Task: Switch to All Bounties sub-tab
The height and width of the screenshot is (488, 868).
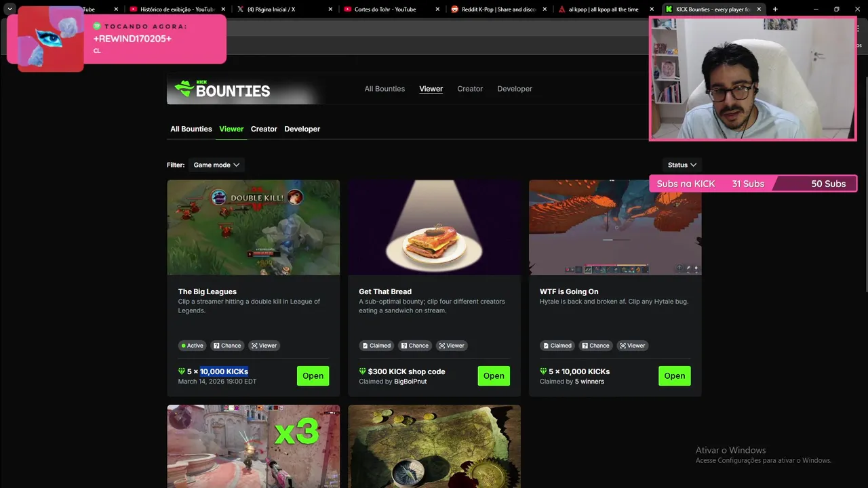Action: pos(191,129)
